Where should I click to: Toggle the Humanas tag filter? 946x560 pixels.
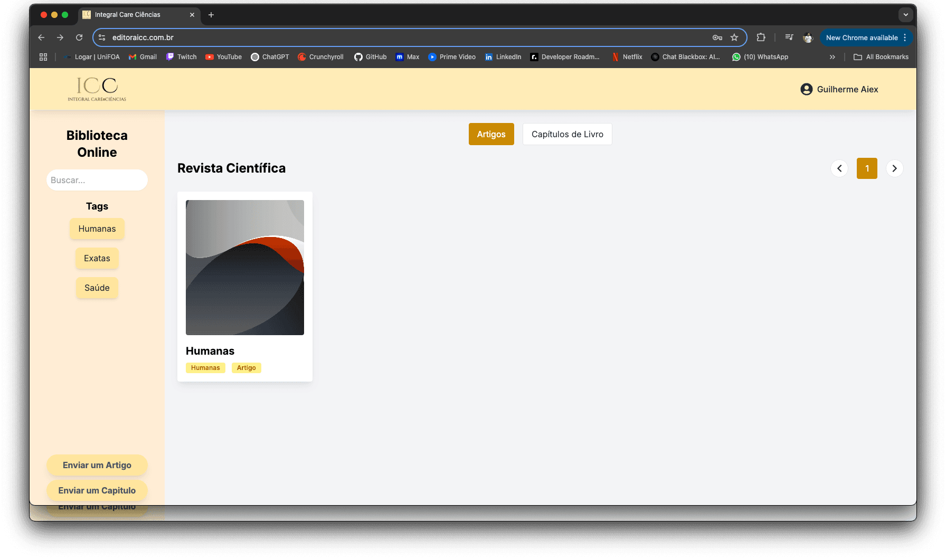(97, 229)
